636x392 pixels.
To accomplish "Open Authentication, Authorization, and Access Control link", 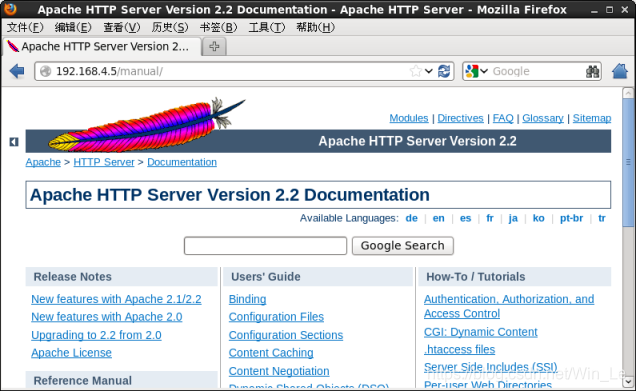I will click(x=509, y=306).
